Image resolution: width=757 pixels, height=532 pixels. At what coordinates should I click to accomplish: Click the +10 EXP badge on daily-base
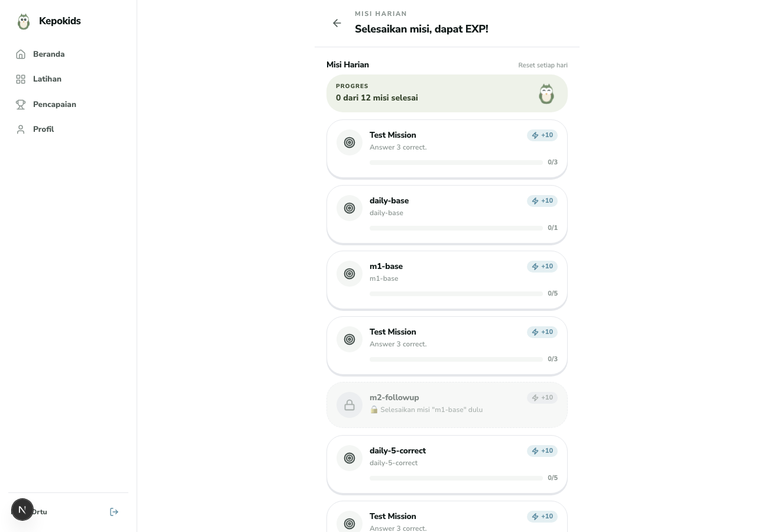point(542,201)
